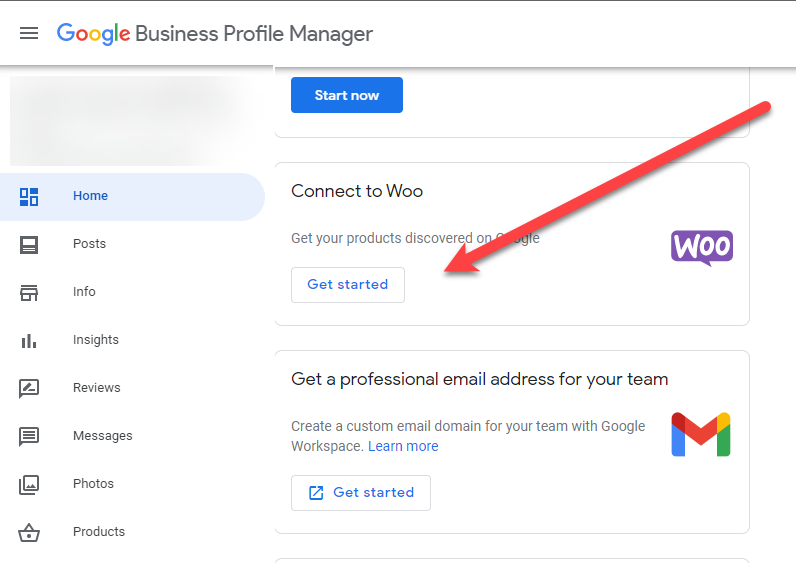
Task: Click the Reviews icon in sidebar
Action: (29, 389)
